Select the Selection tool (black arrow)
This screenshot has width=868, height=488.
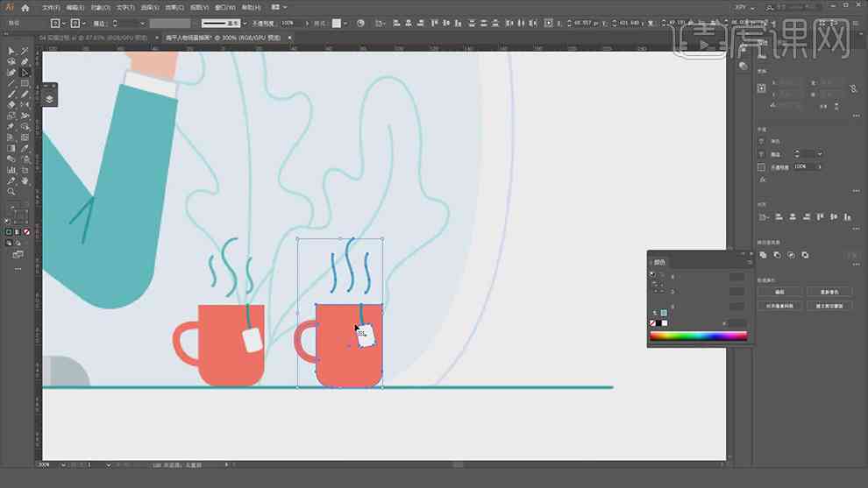click(x=11, y=51)
